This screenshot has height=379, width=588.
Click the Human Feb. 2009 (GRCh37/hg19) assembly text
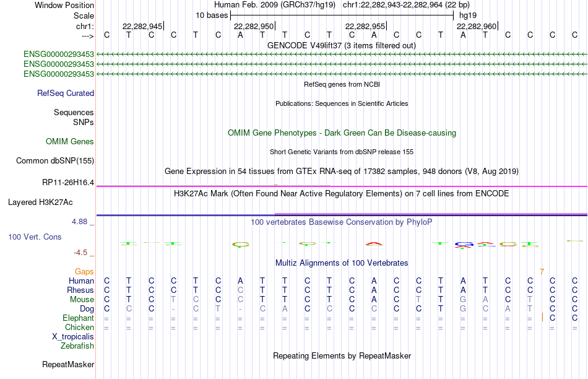pyautogui.click(x=274, y=5)
